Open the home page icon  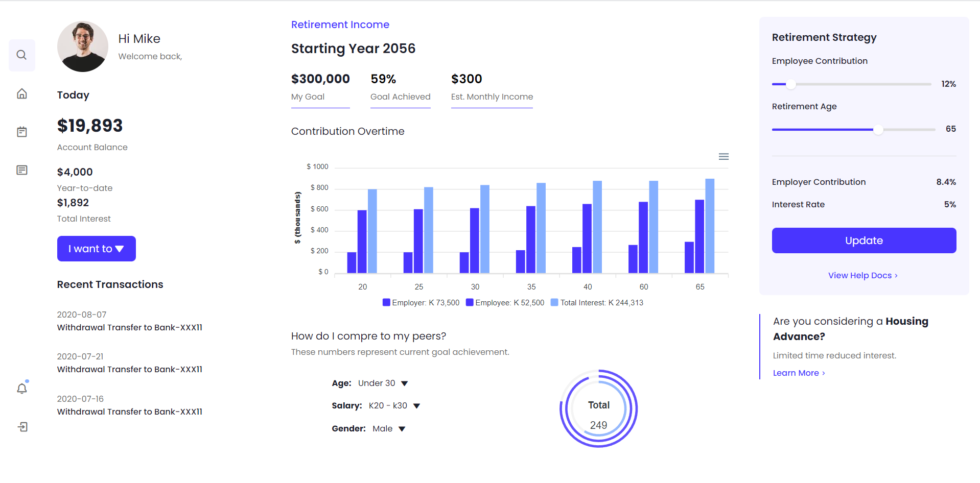point(21,94)
